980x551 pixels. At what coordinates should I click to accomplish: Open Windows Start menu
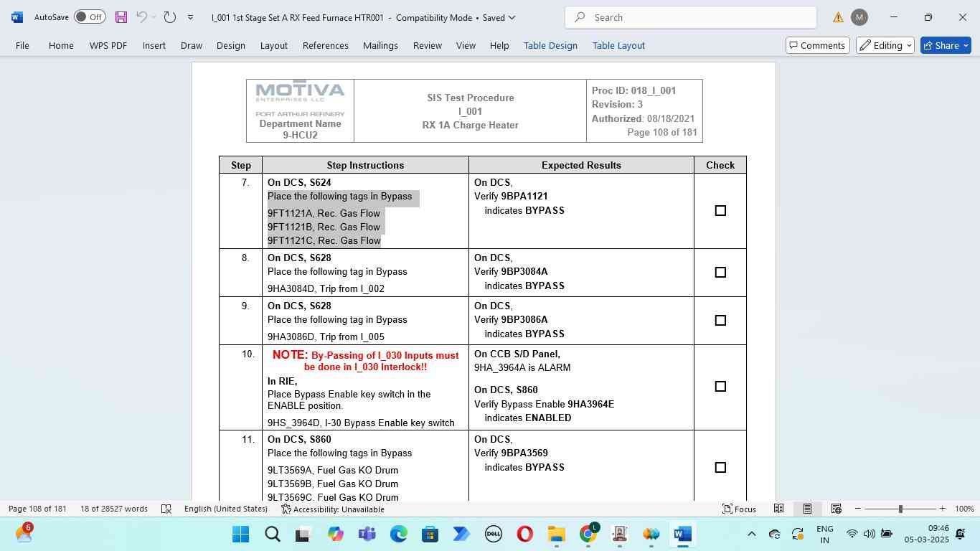[x=241, y=534]
